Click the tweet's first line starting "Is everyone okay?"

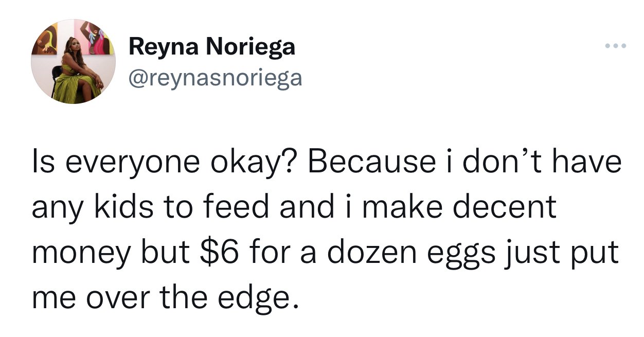pyautogui.click(x=327, y=163)
